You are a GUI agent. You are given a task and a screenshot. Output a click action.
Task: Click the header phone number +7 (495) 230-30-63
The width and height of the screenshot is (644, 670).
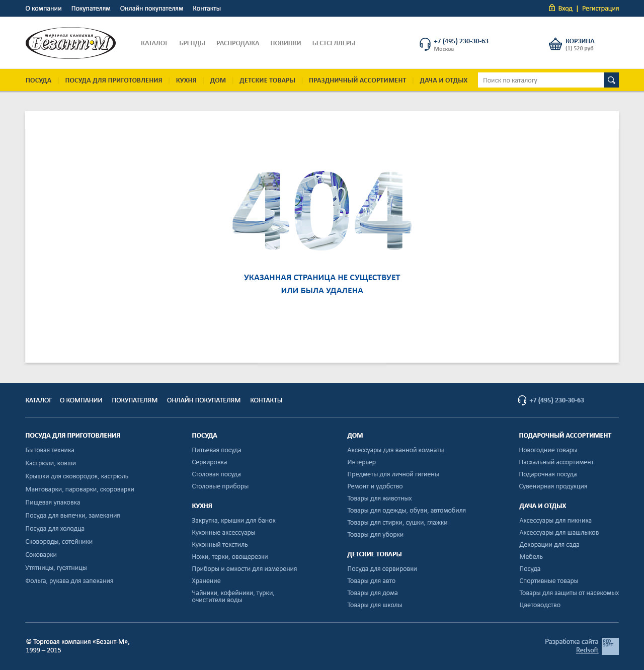tap(461, 41)
